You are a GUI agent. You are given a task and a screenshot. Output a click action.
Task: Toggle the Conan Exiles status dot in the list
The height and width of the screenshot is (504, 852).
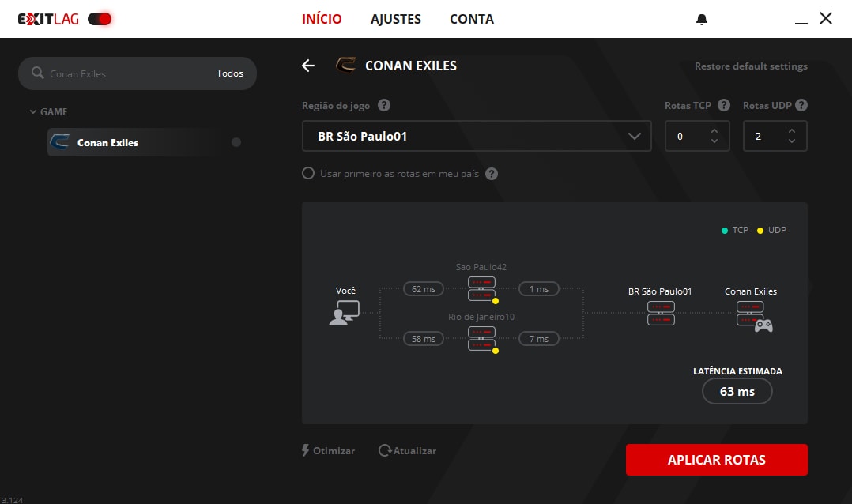236,142
